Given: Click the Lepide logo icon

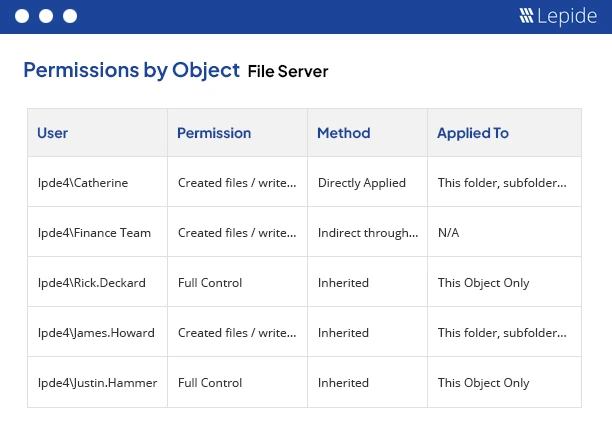Looking at the screenshot, I should point(526,16).
